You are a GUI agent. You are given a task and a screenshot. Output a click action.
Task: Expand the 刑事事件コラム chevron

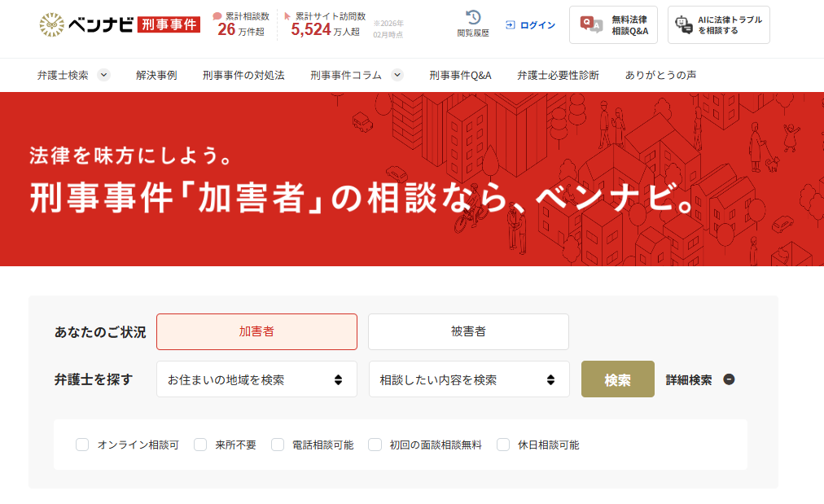[x=397, y=75]
